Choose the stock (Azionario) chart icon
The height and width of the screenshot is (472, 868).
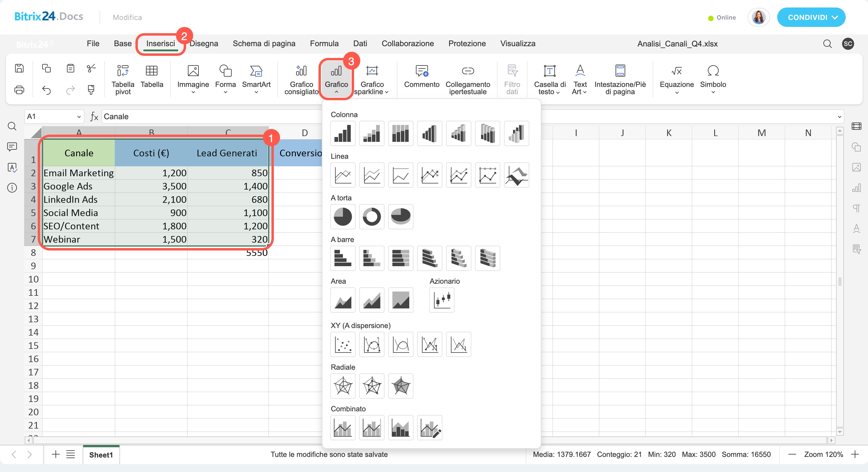pos(442,300)
